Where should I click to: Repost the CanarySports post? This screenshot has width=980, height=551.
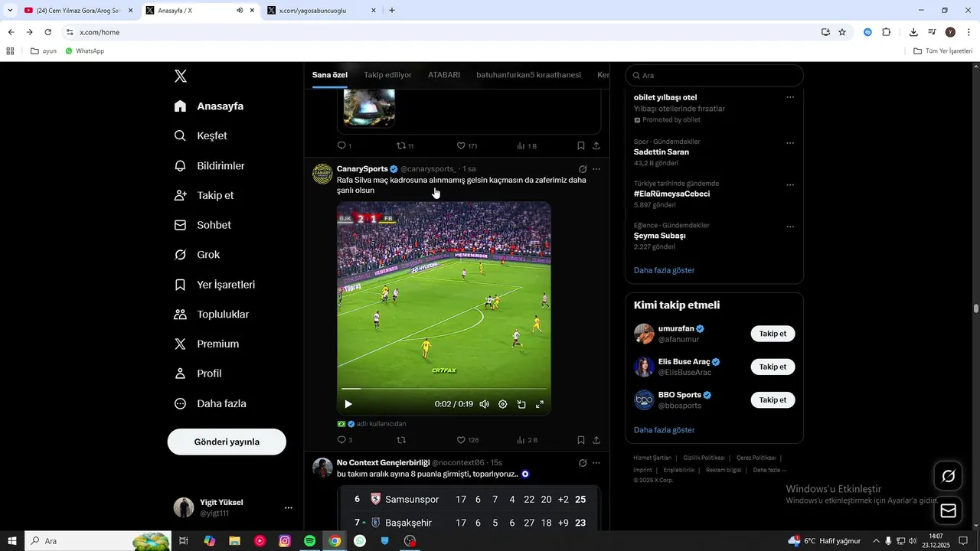(x=400, y=440)
